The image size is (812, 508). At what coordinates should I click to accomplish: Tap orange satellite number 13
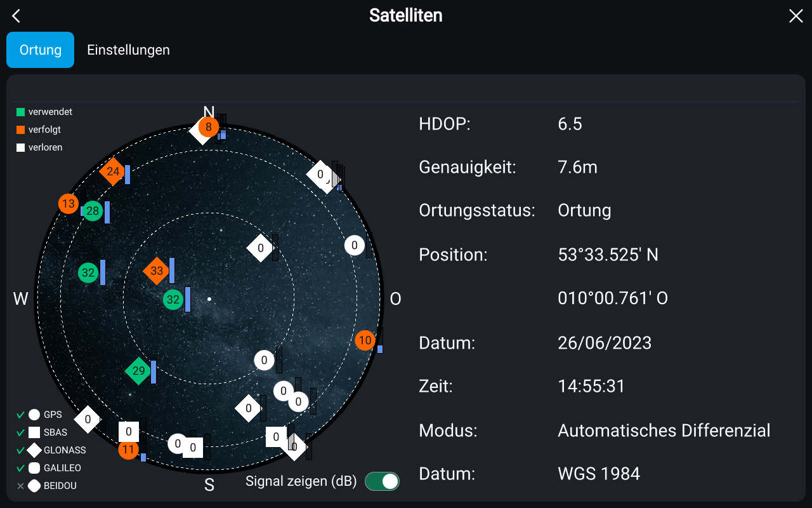(x=69, y=204)
